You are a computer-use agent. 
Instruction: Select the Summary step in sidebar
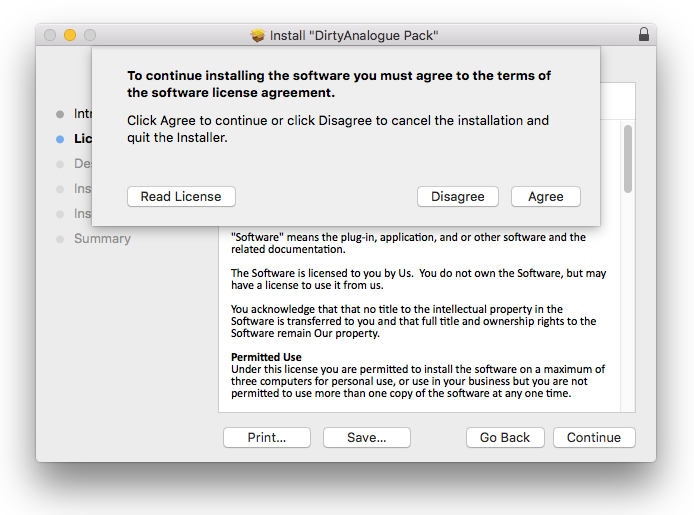(102, 238)
